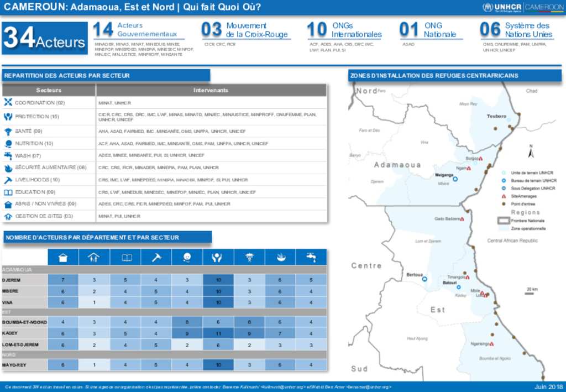Select the MAYO-REY row label
The image size is (566, 392).
tap(14, 365)
